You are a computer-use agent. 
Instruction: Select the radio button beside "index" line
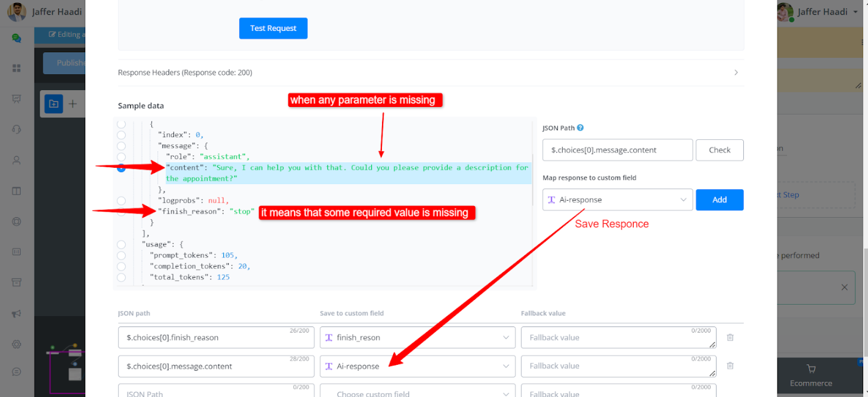(x=121, y=135)
